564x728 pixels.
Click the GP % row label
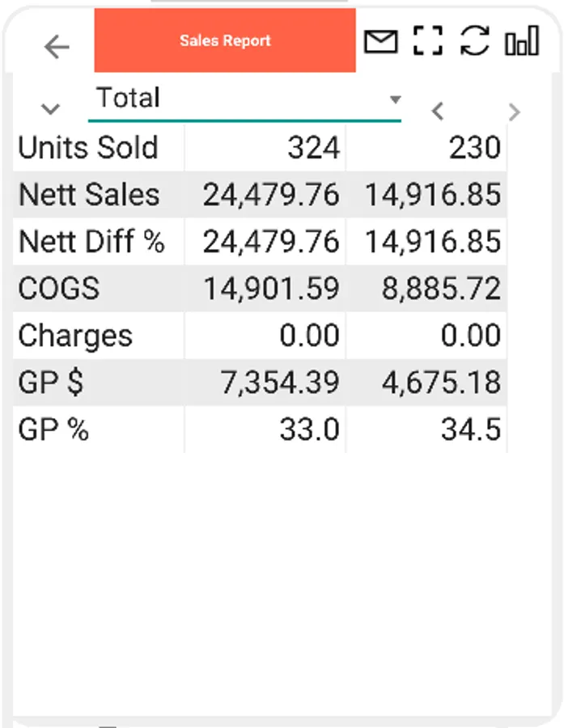[53, 430]
